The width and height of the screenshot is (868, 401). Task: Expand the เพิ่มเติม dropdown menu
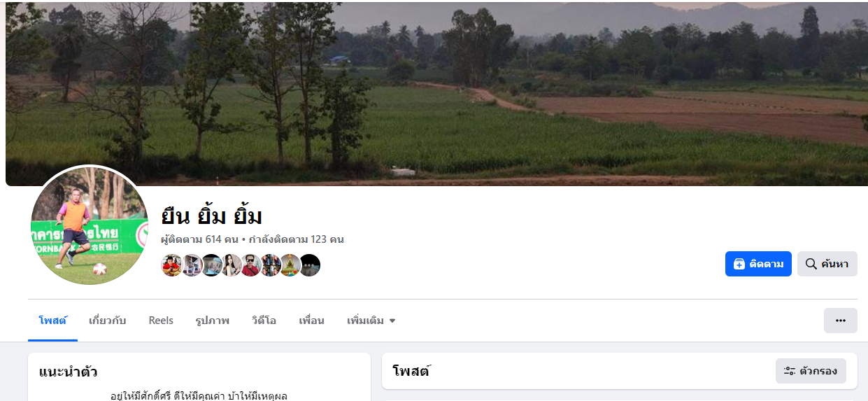coord(371,321)
